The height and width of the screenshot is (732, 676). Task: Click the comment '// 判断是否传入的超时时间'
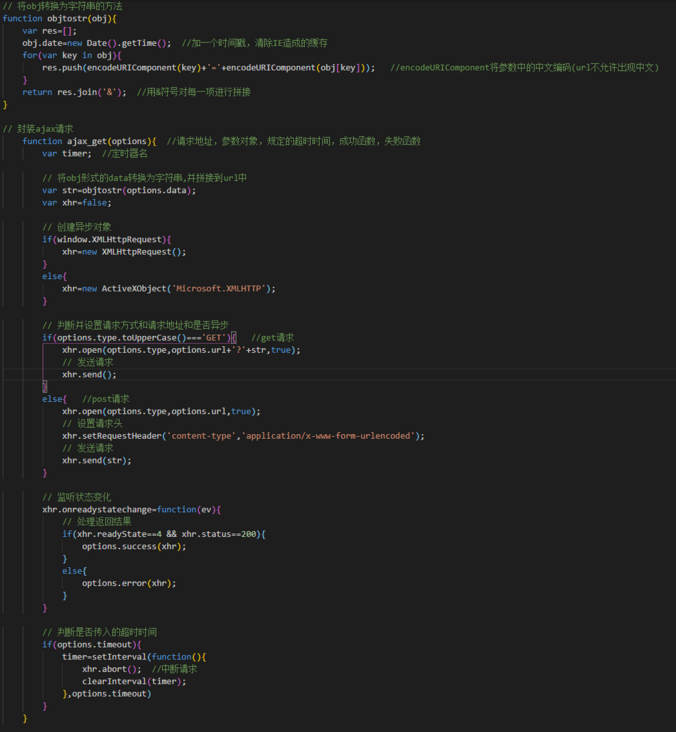[x=99, y=632]
